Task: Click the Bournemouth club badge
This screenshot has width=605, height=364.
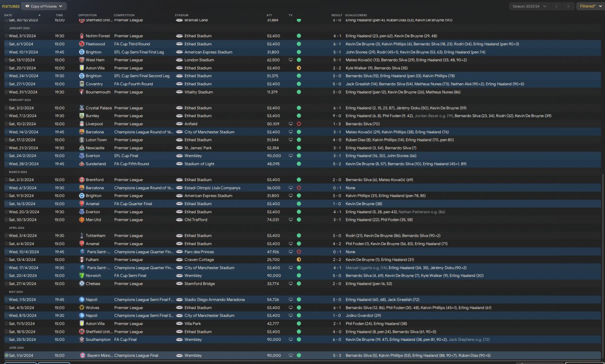Action: click(82, 92)
